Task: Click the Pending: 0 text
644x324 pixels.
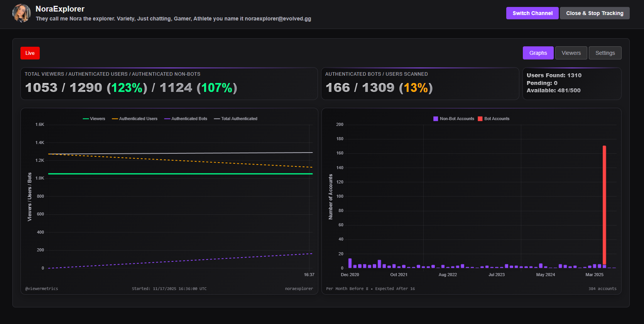Action: (x=542, y=83)
